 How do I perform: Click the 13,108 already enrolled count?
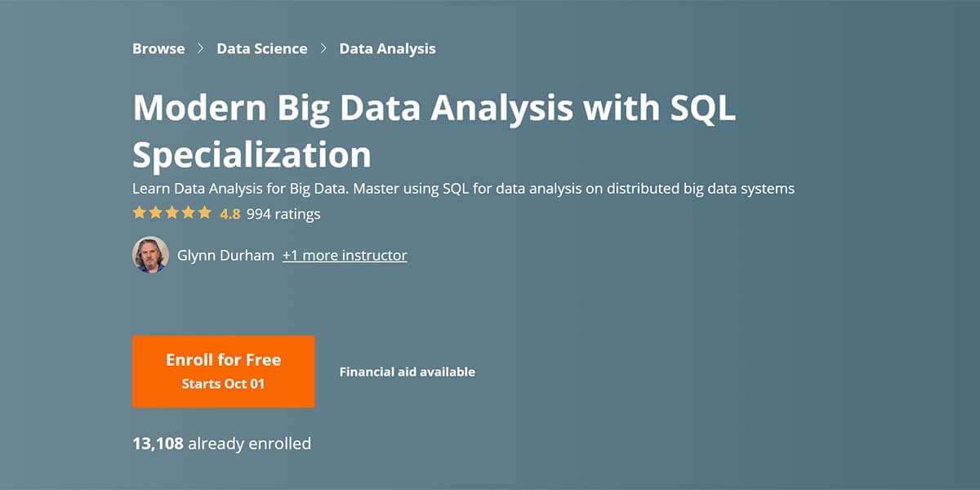pos(221,444)
